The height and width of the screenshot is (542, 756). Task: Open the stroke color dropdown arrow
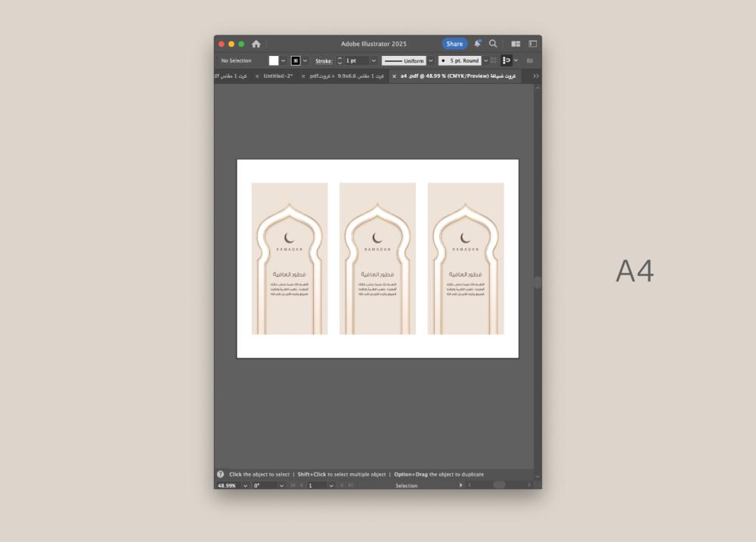[306, 60]
